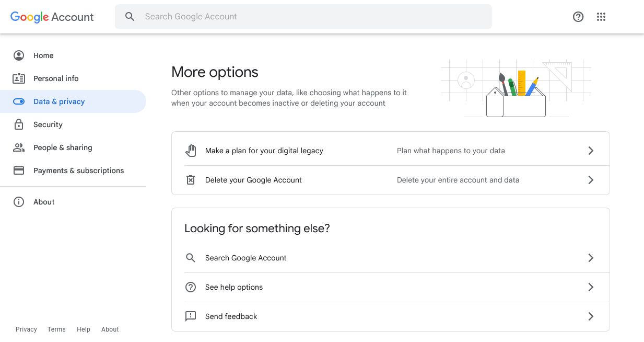This screenshot has width=644, height=342.
Task: Click the Terms footer link
Action: coord(56,329)
